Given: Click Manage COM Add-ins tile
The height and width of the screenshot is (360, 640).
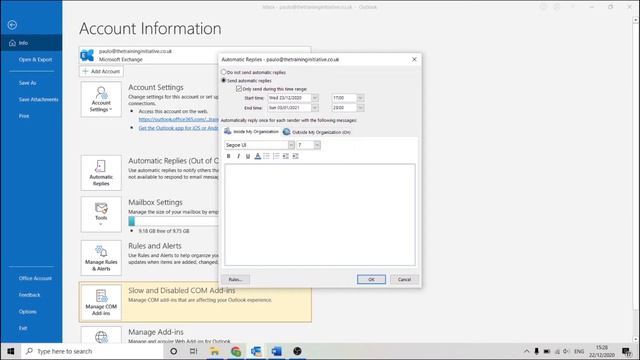Looking at the screenshot, I should point(101,302).
